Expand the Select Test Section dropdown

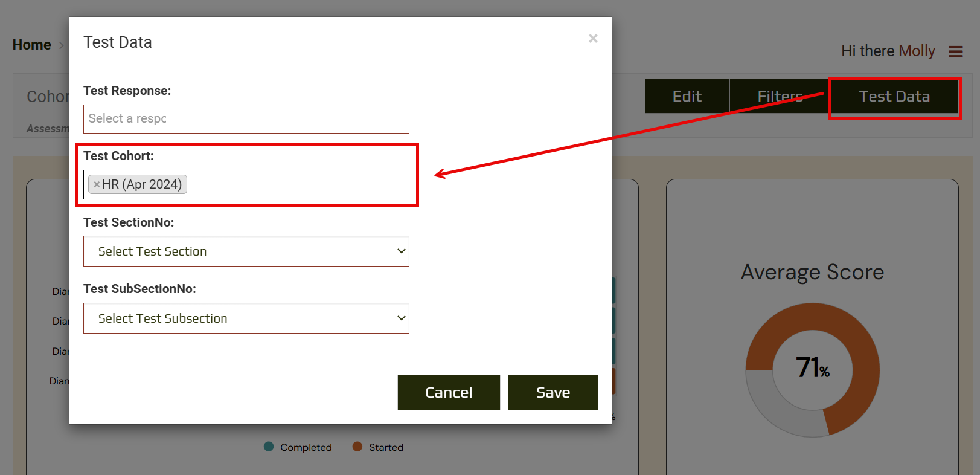point(246,251)
